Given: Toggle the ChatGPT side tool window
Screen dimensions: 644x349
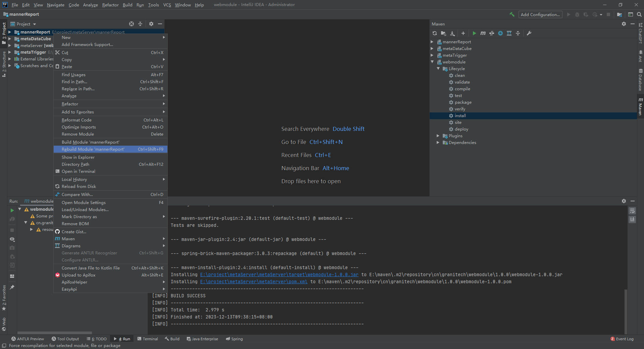Looking at the screenshot, I should [640, 34].
